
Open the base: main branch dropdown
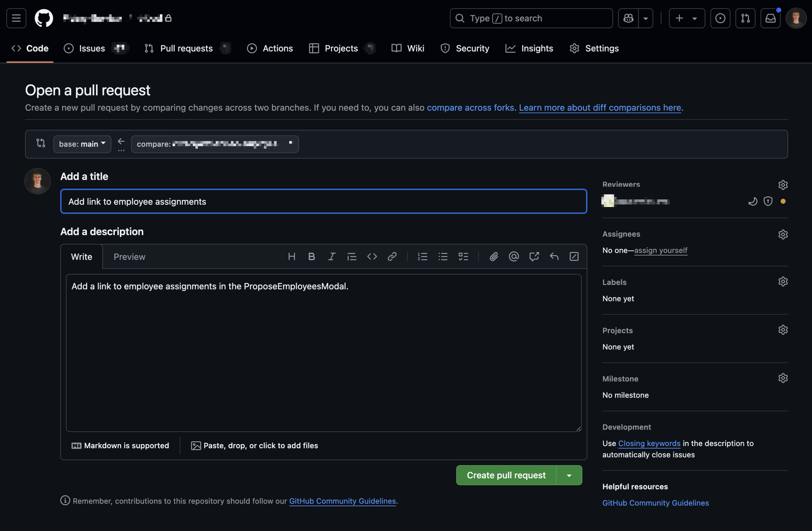click(82, 144)
